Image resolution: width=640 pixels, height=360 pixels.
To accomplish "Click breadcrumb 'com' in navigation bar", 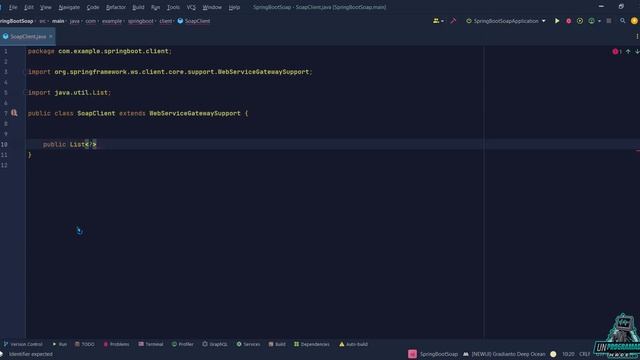I will pos(90,21).
